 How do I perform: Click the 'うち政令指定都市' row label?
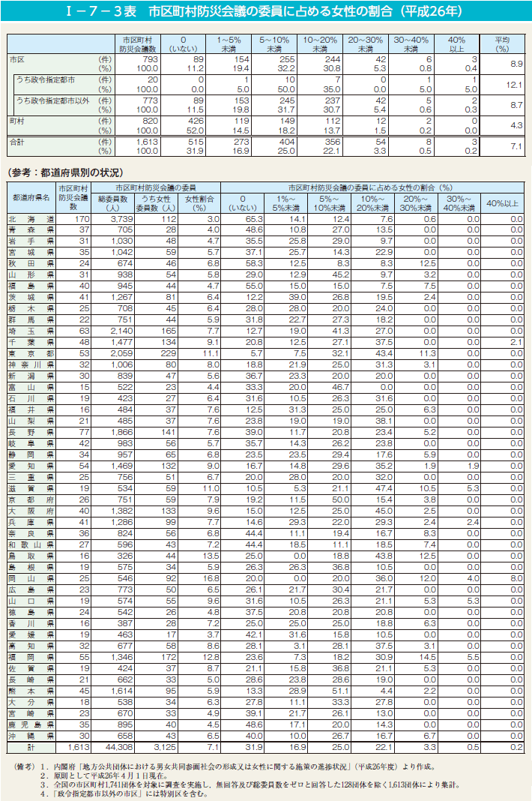(x=46, y=79)
